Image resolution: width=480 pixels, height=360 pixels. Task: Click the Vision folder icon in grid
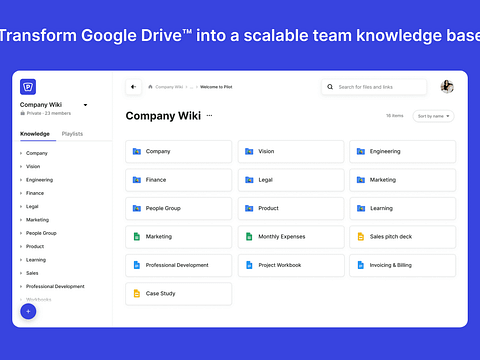(x=249, y=151)
